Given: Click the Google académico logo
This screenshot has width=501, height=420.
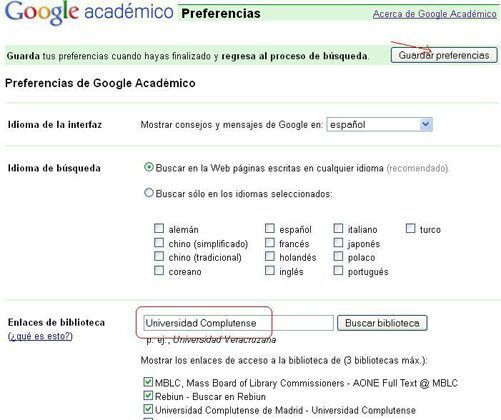Looking at the screenshot, I should (x=89, y=13).
